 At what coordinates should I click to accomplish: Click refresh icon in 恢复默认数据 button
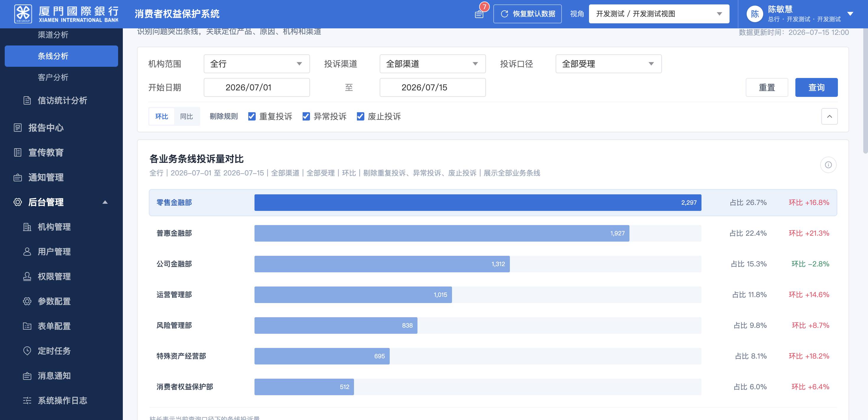(x=505, y=14)
